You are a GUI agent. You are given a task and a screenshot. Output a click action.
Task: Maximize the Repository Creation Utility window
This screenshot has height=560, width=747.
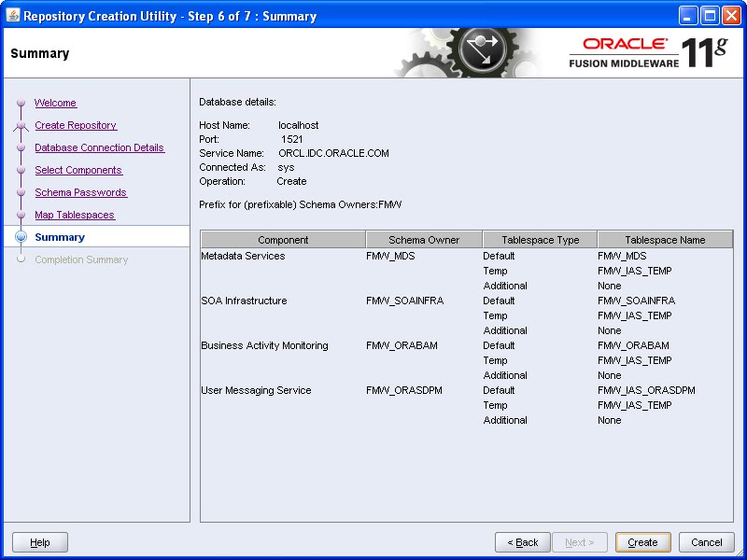tap(710, 16)
